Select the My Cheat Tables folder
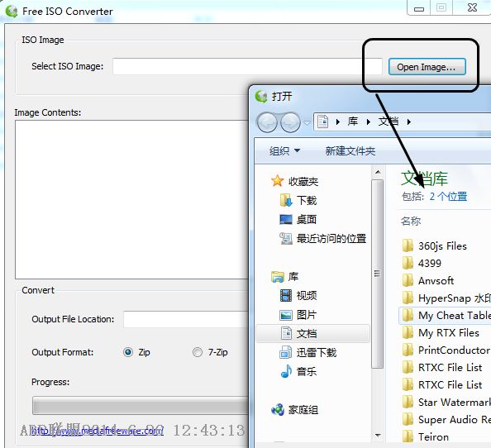 (x=446, y=315)
